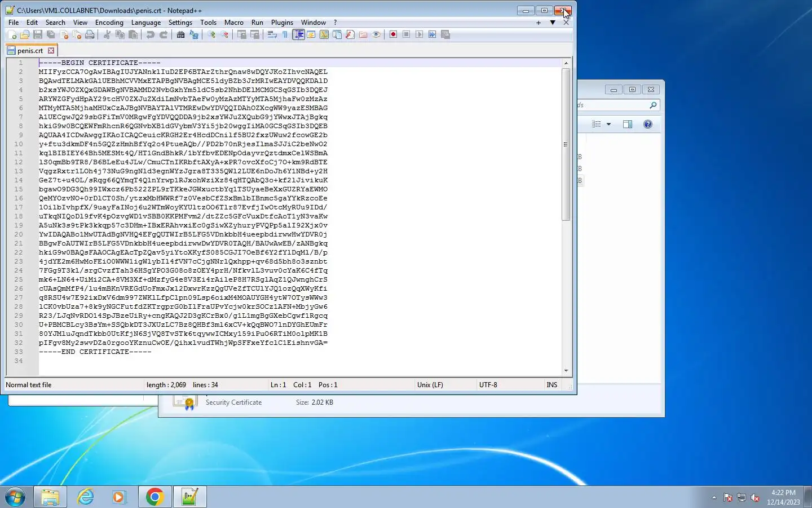
Task: Click the Open file folder icon
Action: click(x=25, y=34)
